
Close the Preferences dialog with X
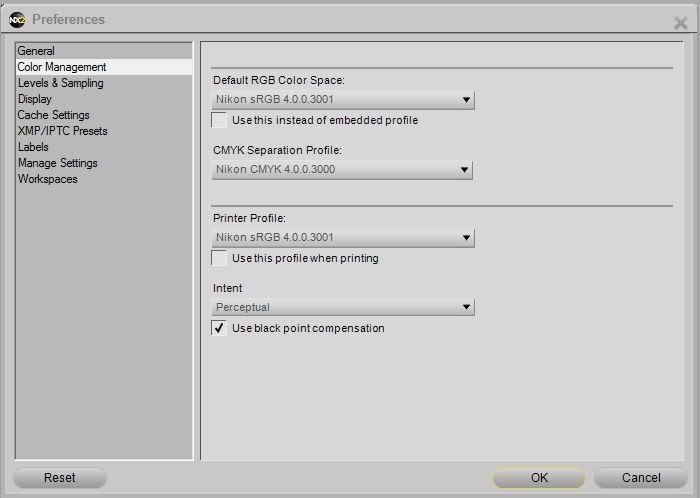(680, 22)
